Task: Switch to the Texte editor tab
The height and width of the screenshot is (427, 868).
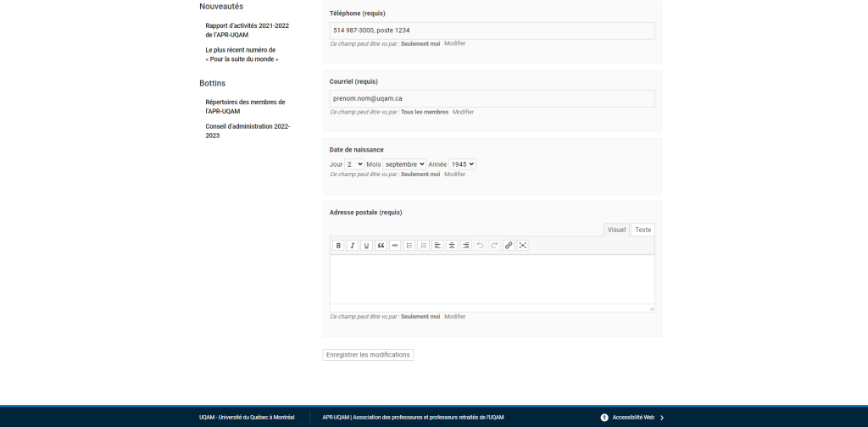Action: [643, 230]
